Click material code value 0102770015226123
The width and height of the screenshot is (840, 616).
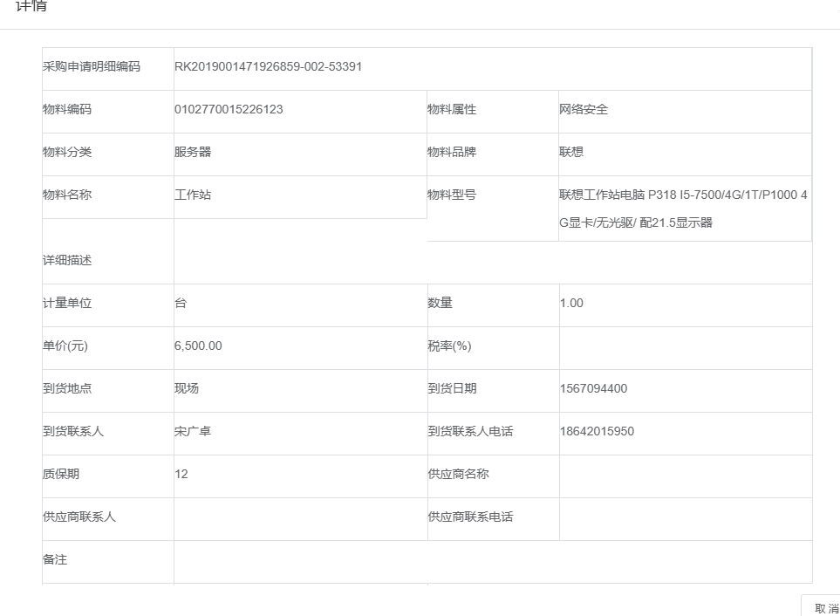pyautogui.click(x=229, y=110)
